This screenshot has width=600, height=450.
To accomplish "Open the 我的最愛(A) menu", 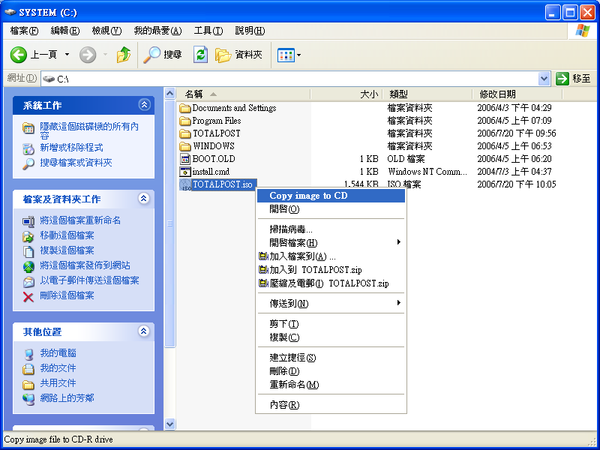I will 158,31.
